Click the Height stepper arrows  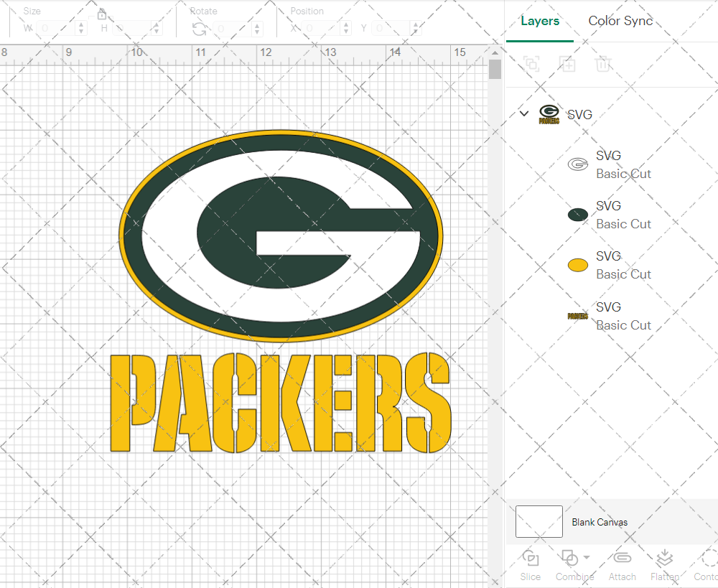[157, 29]
